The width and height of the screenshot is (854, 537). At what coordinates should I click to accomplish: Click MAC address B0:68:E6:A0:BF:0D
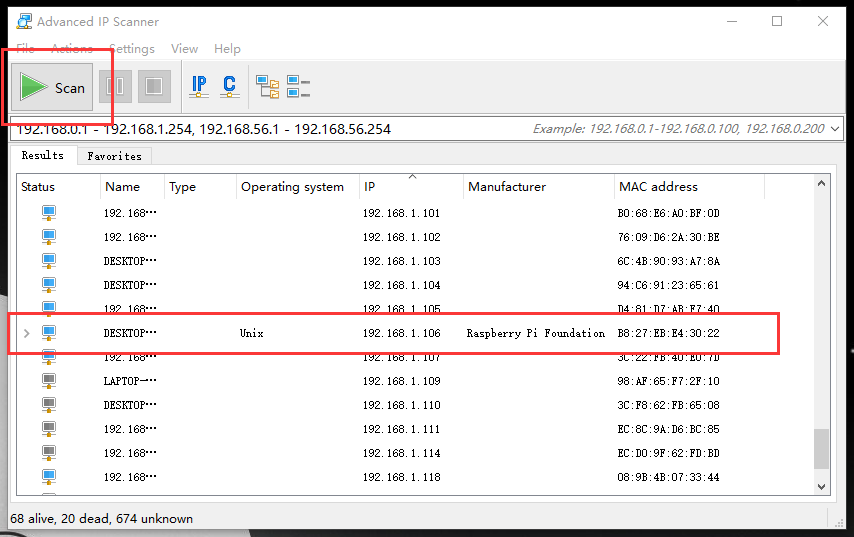pyautogui.click(x=668, y=213)
